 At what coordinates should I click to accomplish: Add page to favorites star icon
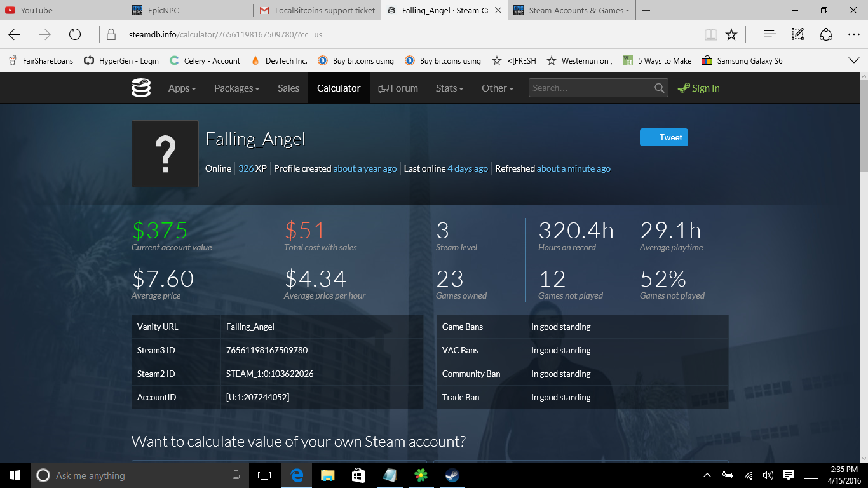click(x=731, y=34)
